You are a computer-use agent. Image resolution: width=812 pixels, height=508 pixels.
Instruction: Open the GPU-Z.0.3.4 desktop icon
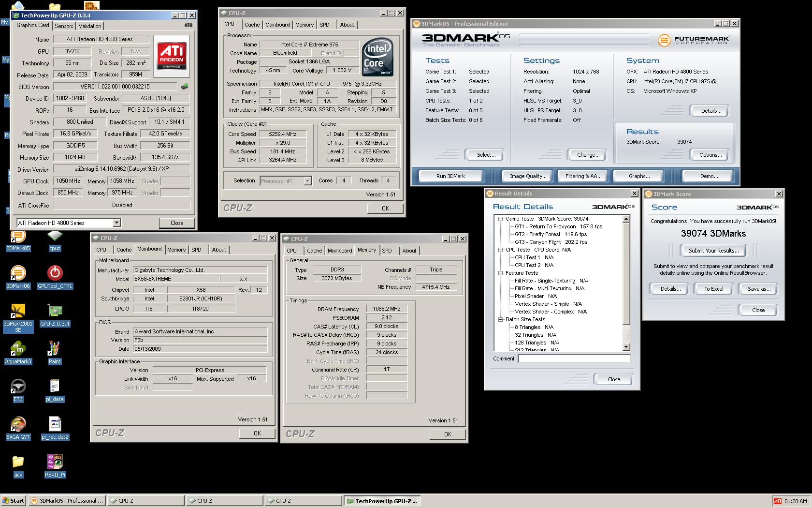click(x=55, y=315)
